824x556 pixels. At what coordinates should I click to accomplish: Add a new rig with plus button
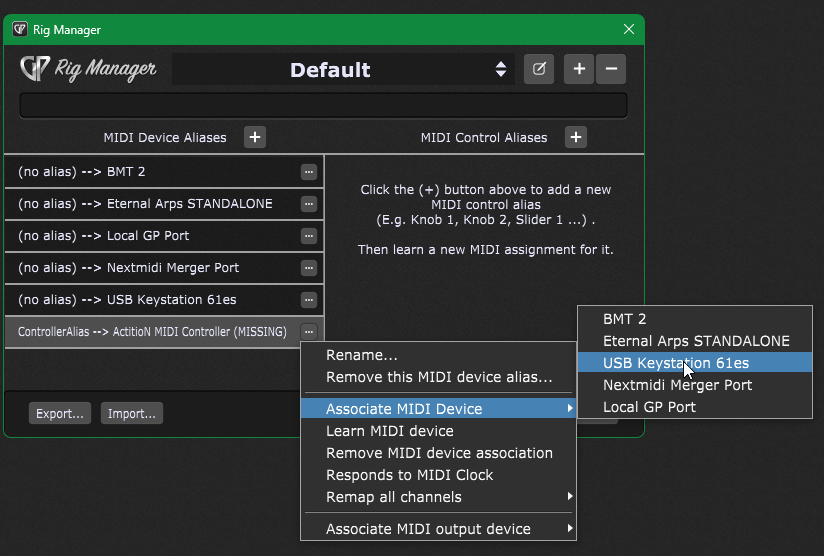[579, 69]
